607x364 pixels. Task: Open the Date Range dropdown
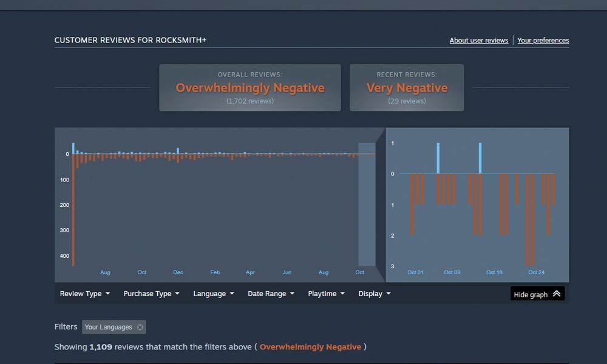pos(271,294)
